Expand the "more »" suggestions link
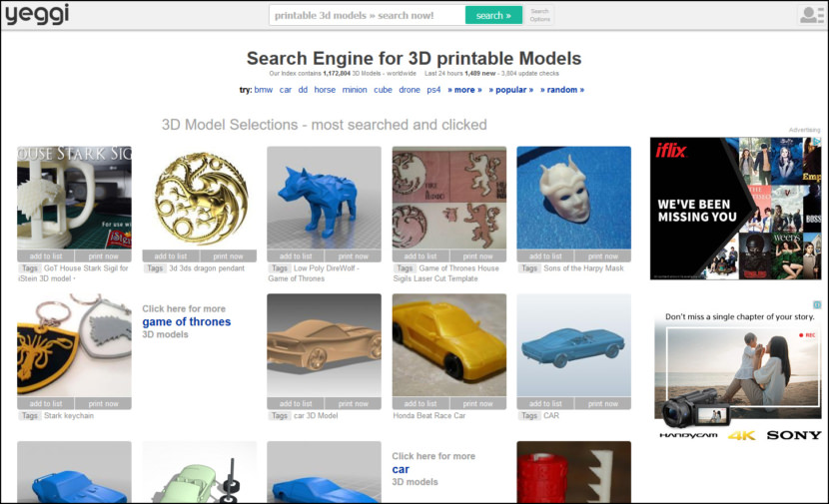This screenshot has width=829, height=504. pos(464,90)
